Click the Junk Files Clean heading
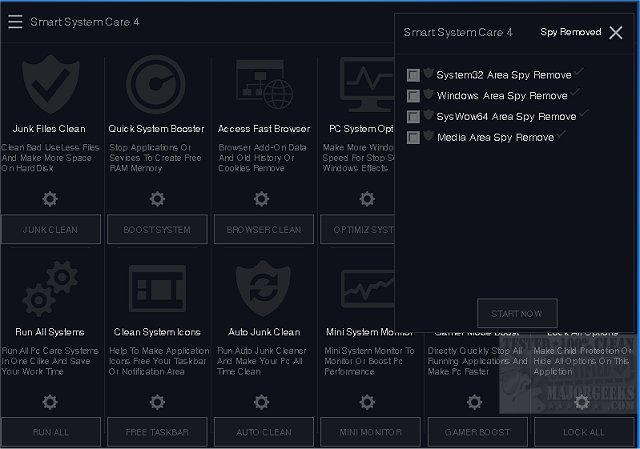Screen dimensions: 640x449 pyautogui.click(x=49, y=129)
